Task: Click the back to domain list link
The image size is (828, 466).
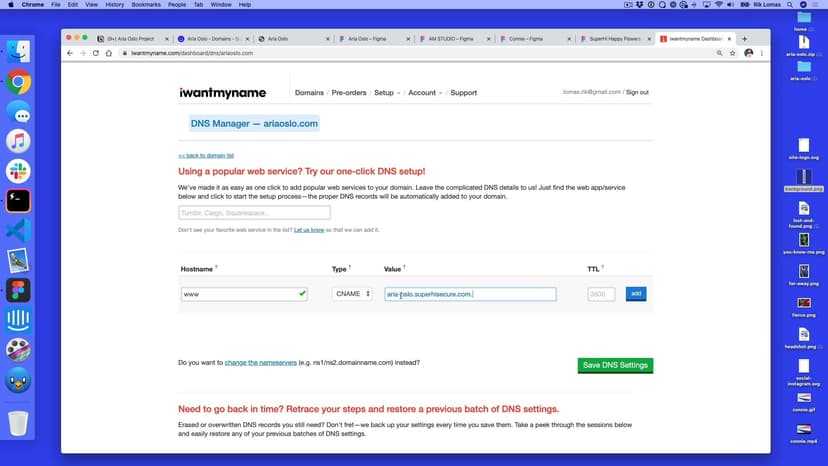Action: point(206,156)
